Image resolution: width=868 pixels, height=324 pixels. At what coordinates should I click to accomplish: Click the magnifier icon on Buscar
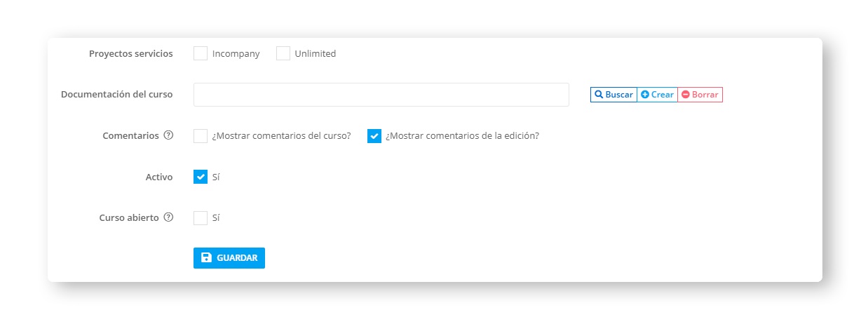[x=599, y=95]
